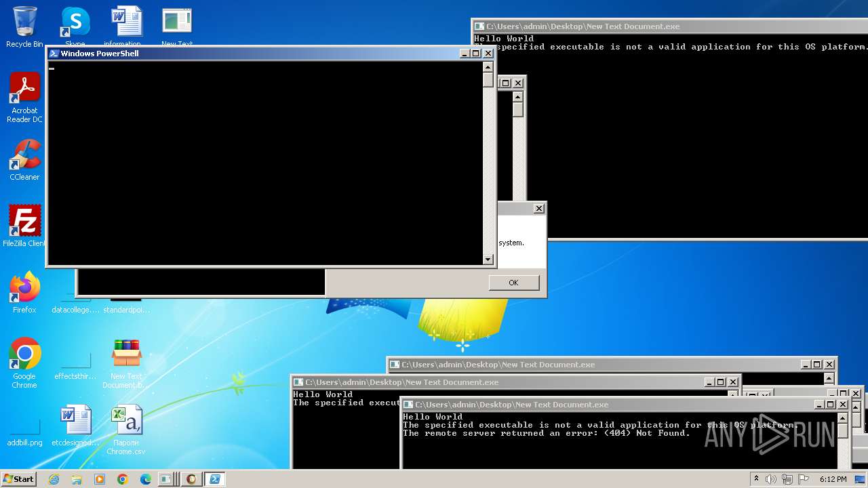Image resolution: width=868 pixels, height=488 pixels.
Task: Minimize the Windows PowerShell window
Action: click(x=465, y=54)
